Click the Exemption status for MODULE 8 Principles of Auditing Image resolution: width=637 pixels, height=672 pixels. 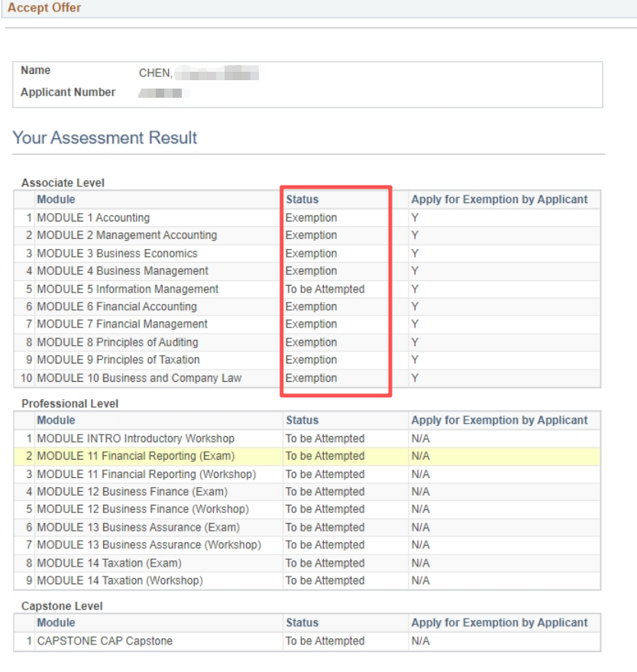(311, 342)
